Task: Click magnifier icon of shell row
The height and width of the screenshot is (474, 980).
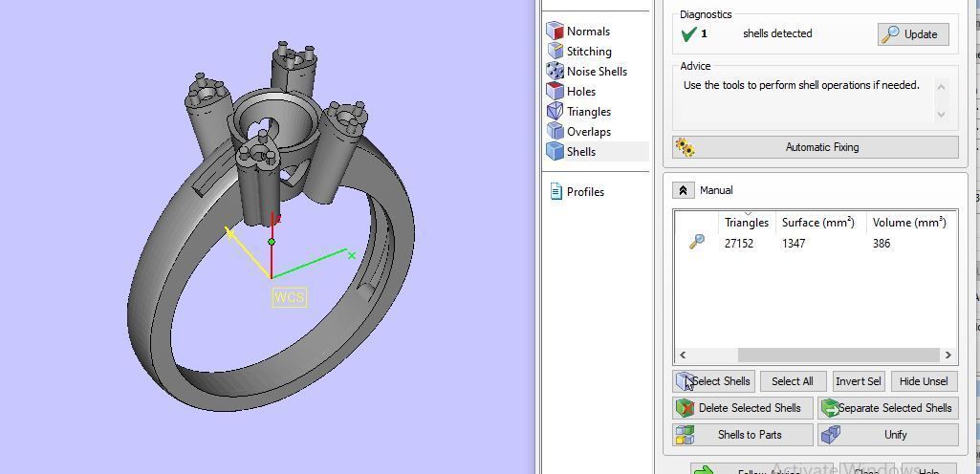Action: tap(697, 243)
